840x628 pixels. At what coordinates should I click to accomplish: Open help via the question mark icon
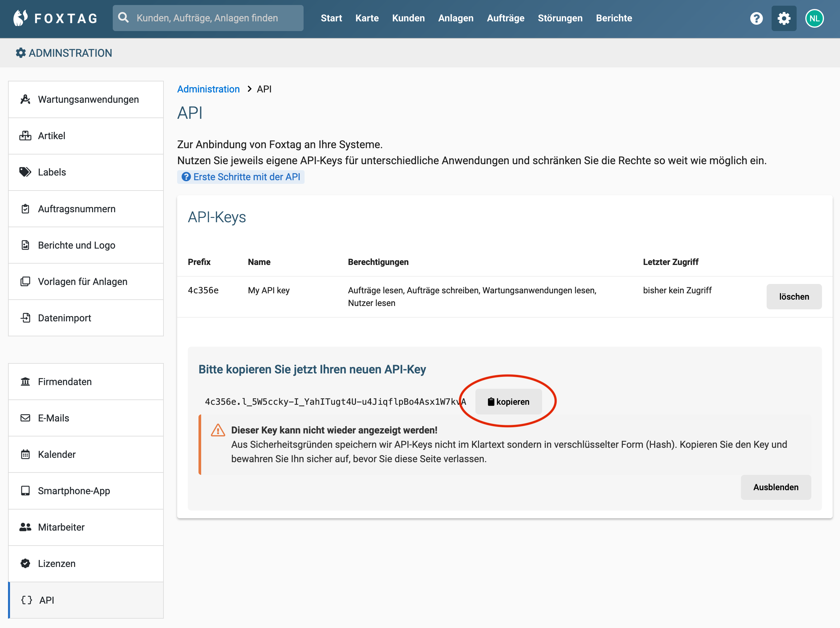(x=757, y=18)
